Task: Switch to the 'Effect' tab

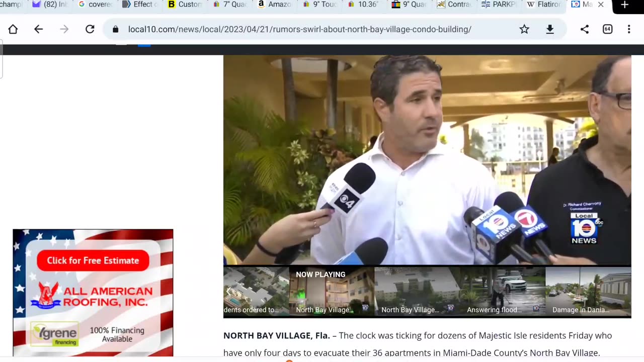Action: pyautogui.click(x=139, y=5)
